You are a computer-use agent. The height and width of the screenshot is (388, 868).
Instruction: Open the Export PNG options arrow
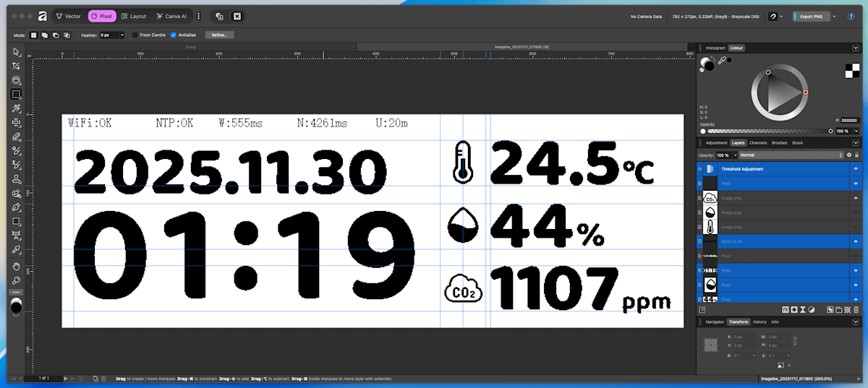click(x=834, y=16)
